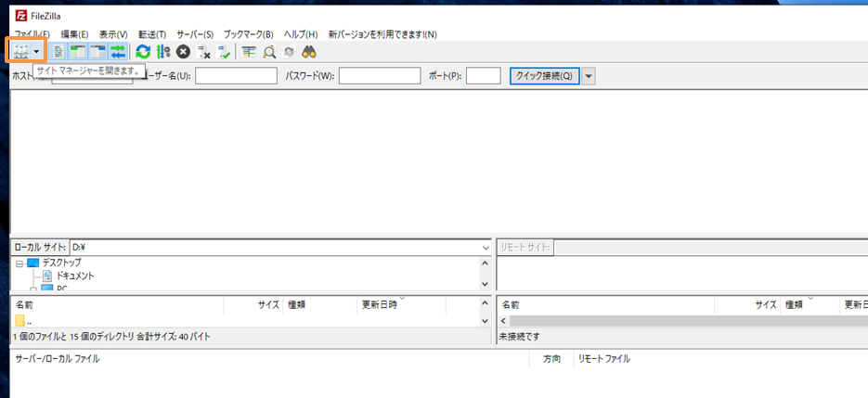The width and height of the screenshot is (868, 398).
Task: Click the 方向 queue column header
Action: pos(551,359)
